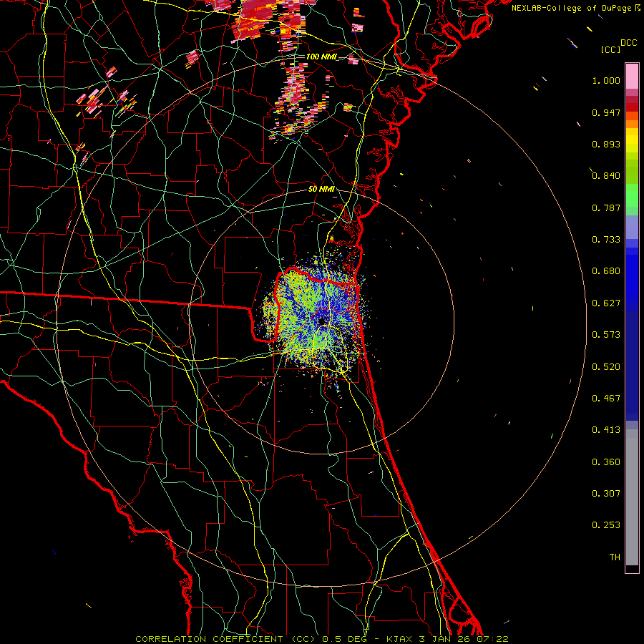Pick the 0.893 scale label
The image size is (644, 644).
606,144
